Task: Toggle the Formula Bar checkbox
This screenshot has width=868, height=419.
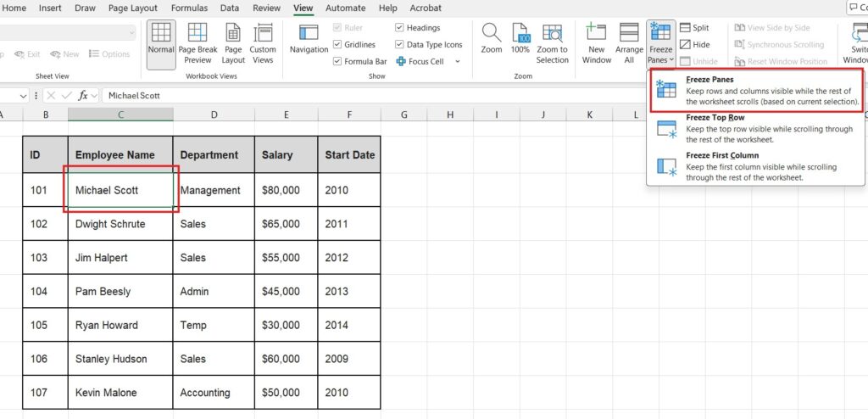Action: [337, 62]
